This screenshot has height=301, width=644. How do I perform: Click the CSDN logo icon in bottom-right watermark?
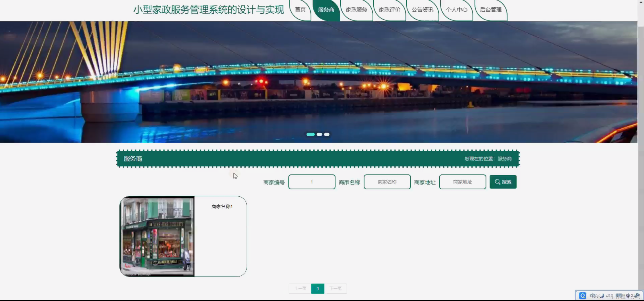tap(582, 295)
